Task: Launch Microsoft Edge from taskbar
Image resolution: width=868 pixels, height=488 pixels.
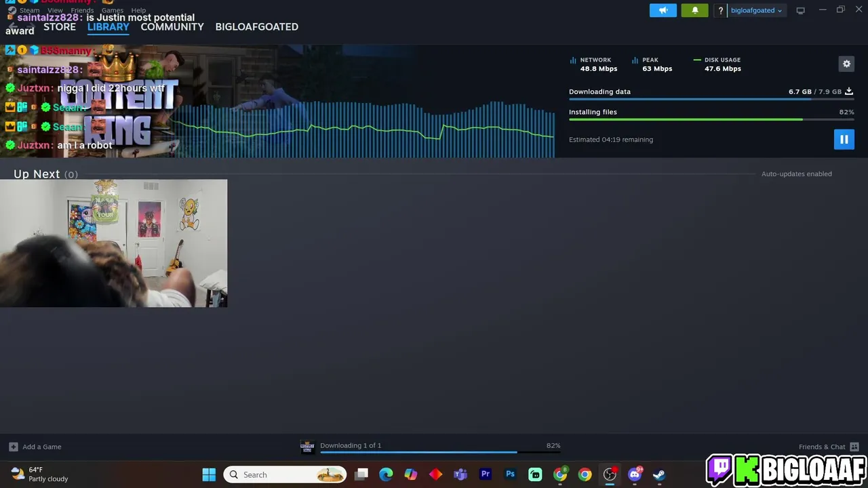Action: tap(386, 474)
